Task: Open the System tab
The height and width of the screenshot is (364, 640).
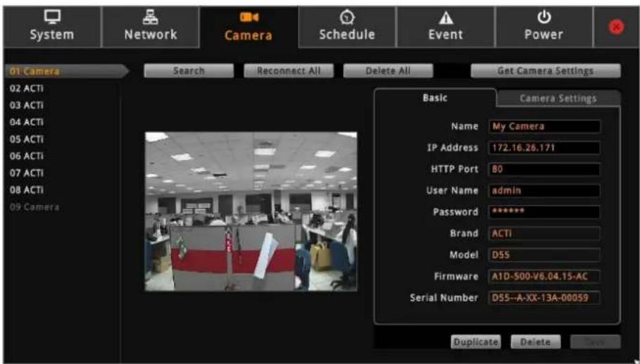Action: [x=52, y=27]
